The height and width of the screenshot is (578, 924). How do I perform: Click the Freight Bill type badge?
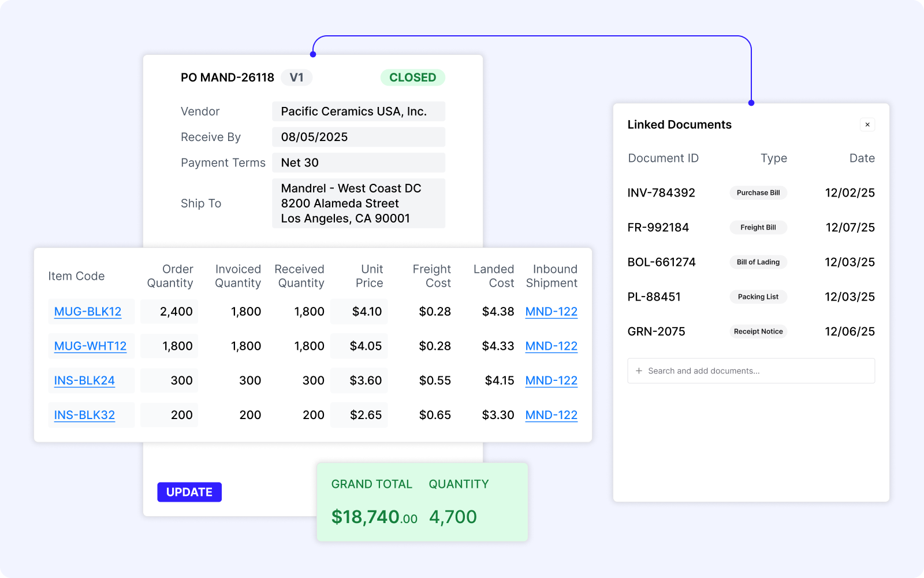pyautogui.click(x=758, y=227)
